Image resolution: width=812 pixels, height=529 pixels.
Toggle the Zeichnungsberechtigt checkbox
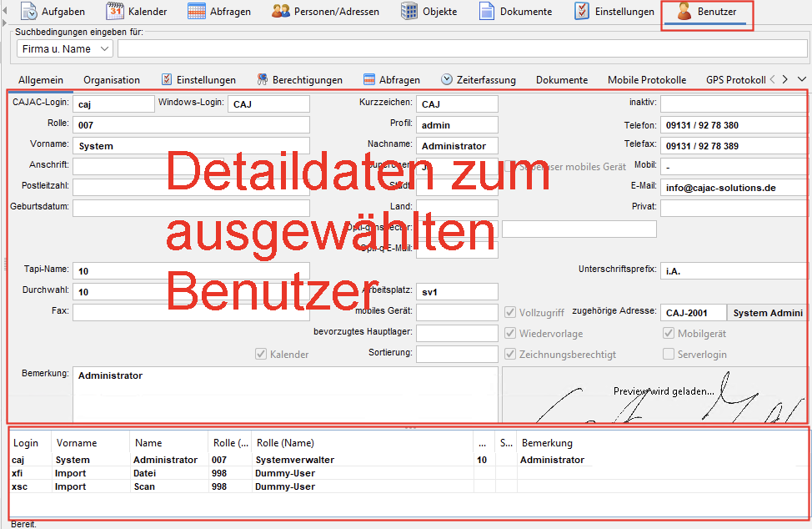(x=511, y=354)
